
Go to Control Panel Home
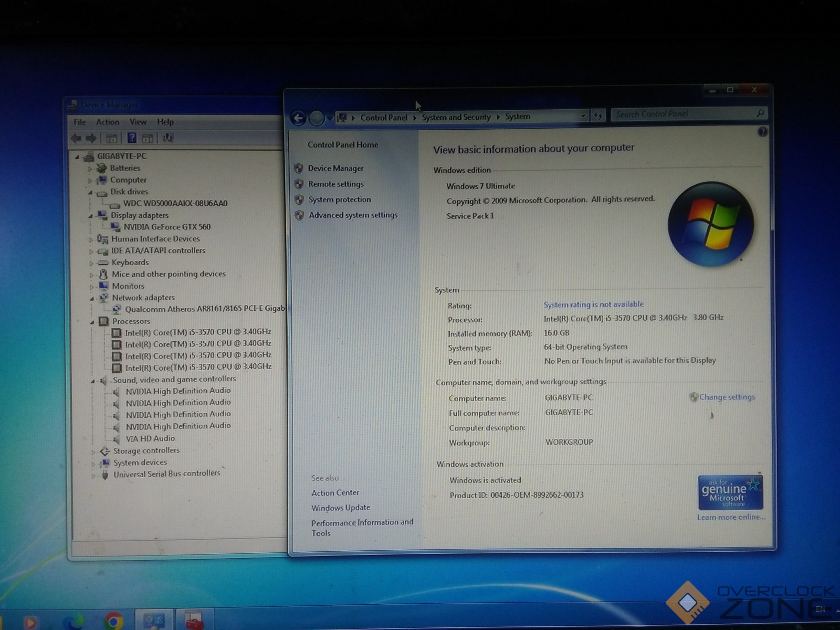point(343,145)
